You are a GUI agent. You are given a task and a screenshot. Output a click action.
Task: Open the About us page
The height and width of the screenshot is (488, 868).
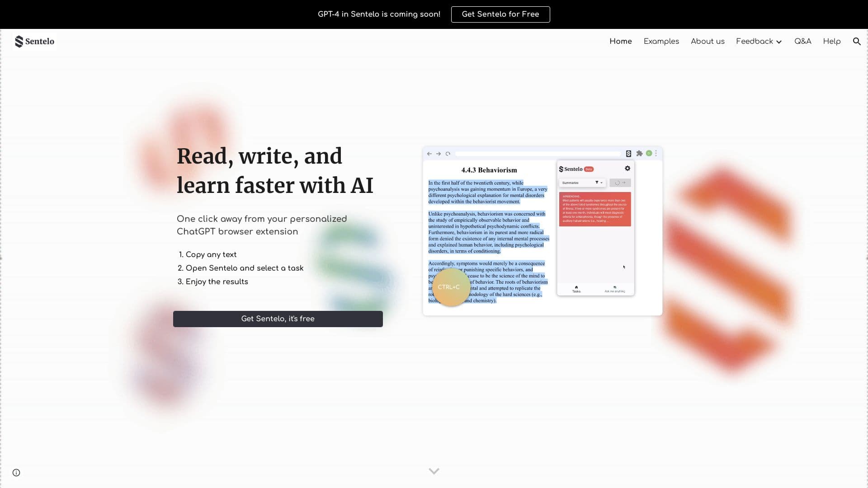707,41
